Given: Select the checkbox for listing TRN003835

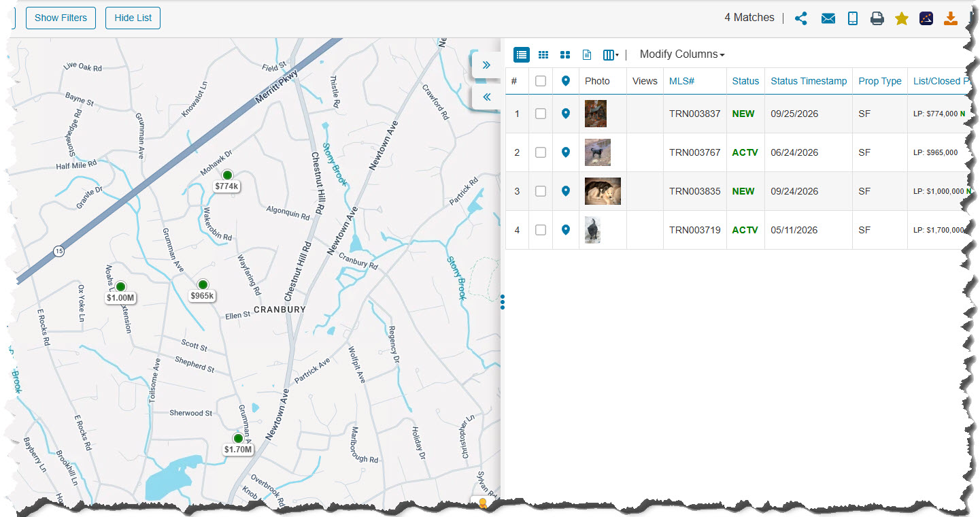Looking at the screenshot, I should (x=541, y=191).
